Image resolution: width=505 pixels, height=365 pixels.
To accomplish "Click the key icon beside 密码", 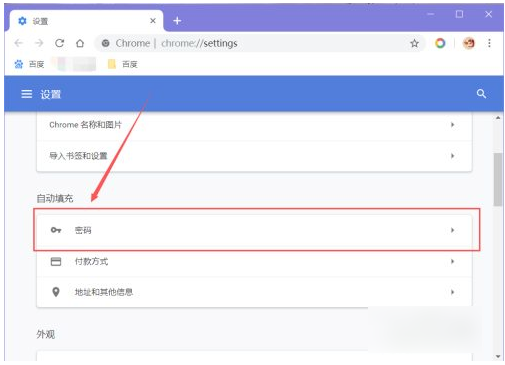I will tap(56, 230).
